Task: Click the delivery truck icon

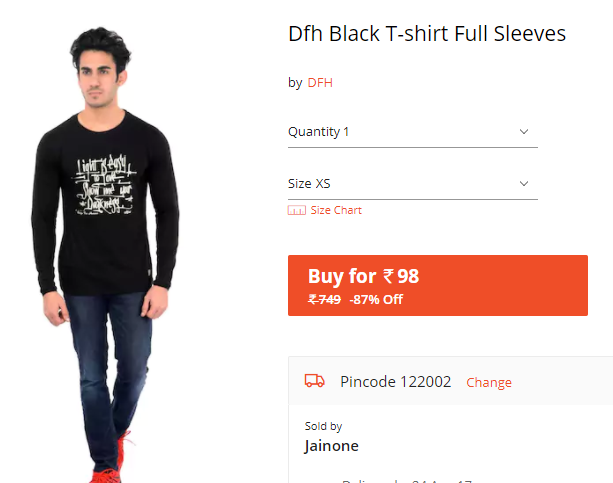Action: [x=315, y=381]
